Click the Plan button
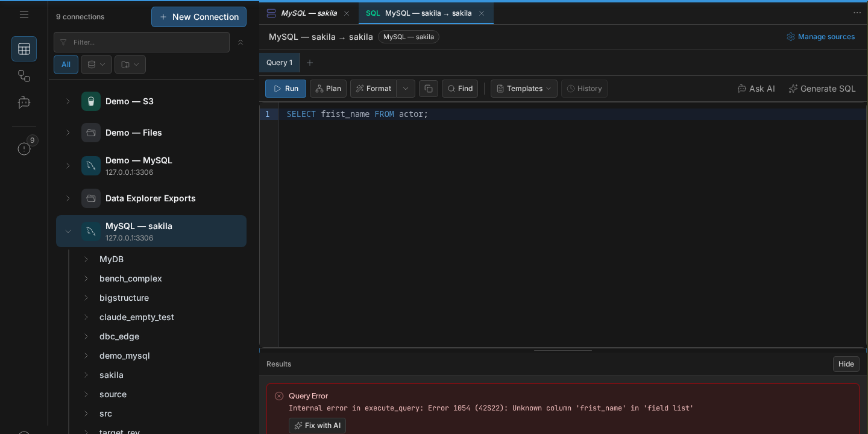 pos(328,89)
